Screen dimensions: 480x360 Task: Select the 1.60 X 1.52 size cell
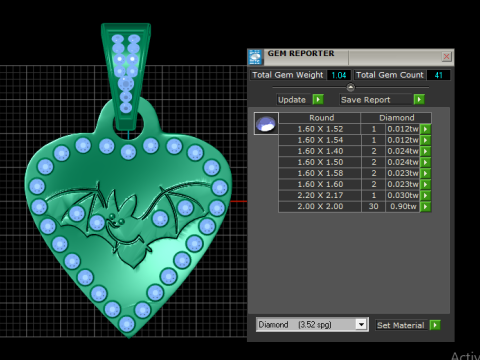click(320, 129)
